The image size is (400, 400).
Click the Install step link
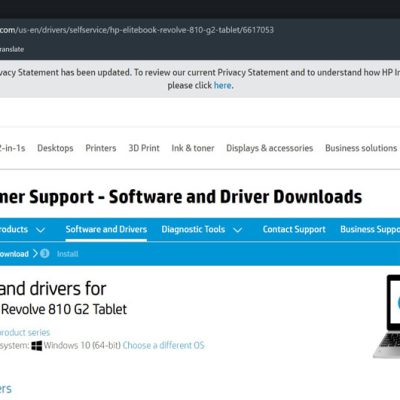(67, 254)
